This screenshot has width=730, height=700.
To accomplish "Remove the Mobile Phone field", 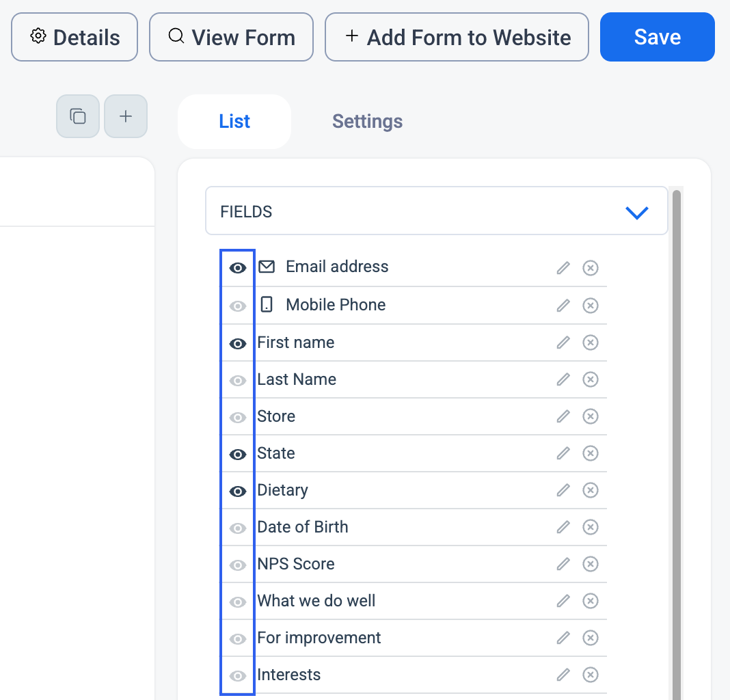I will [591, 306].
